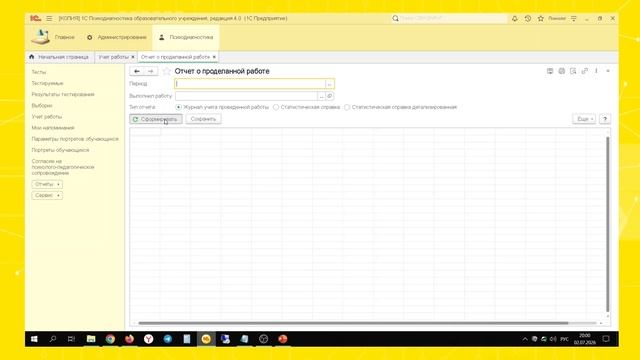Go forward with the right arrow button
640x360 pixels.
point(151,71)
